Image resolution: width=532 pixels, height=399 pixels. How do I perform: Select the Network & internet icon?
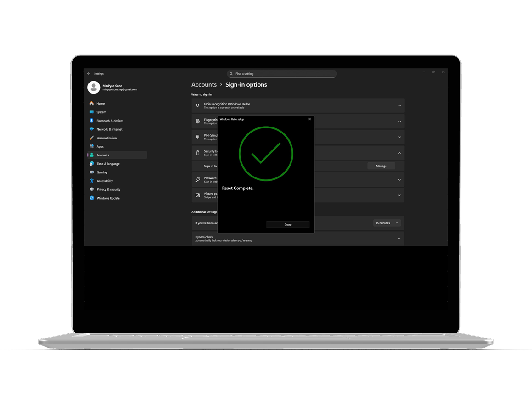(x=92, y=129)
